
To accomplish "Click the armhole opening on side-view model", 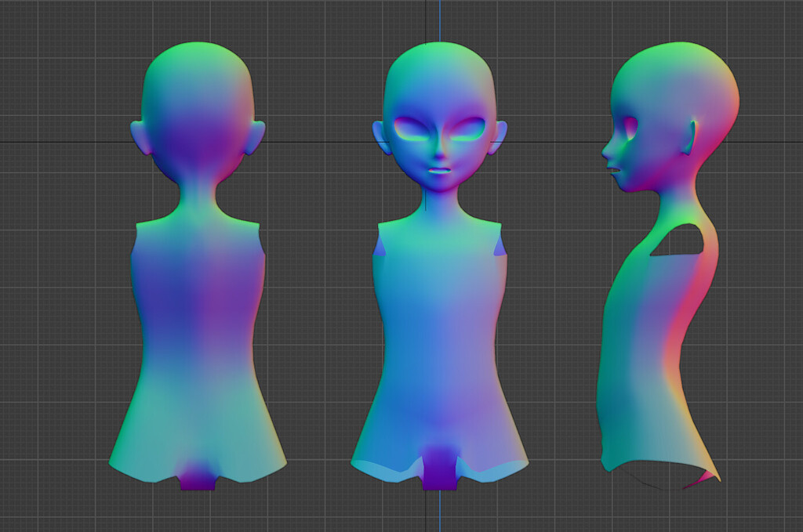I will [x=677, y=240].
